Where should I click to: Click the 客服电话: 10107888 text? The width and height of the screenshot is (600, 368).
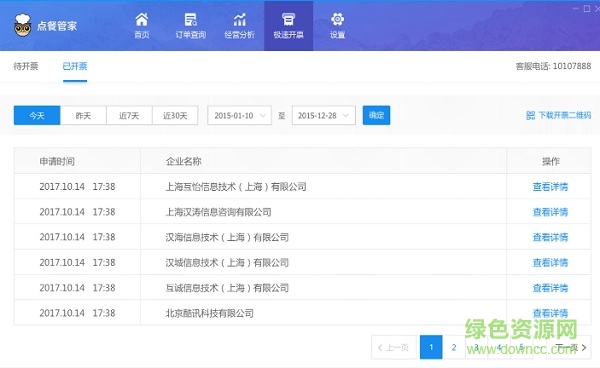tap(553, 66)
